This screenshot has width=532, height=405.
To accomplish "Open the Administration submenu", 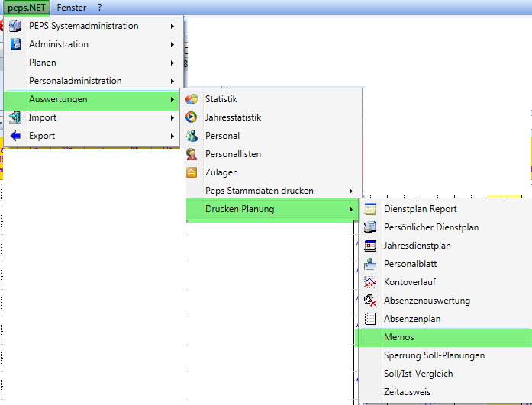I will click(92, 44).
